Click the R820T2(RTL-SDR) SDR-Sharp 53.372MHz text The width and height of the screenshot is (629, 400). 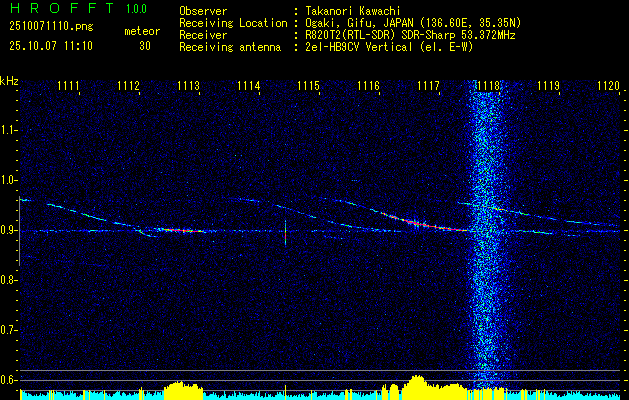click(410, 35)
